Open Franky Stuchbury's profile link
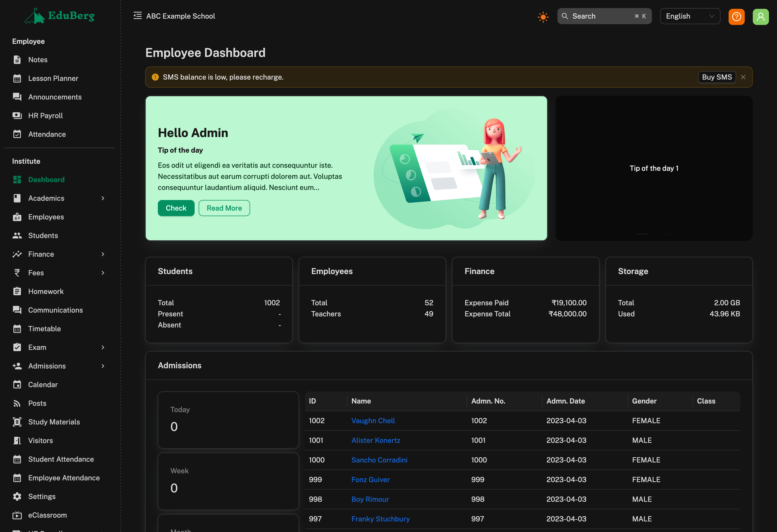The width and height of the screenshot is (777, 532). point(380,519)
